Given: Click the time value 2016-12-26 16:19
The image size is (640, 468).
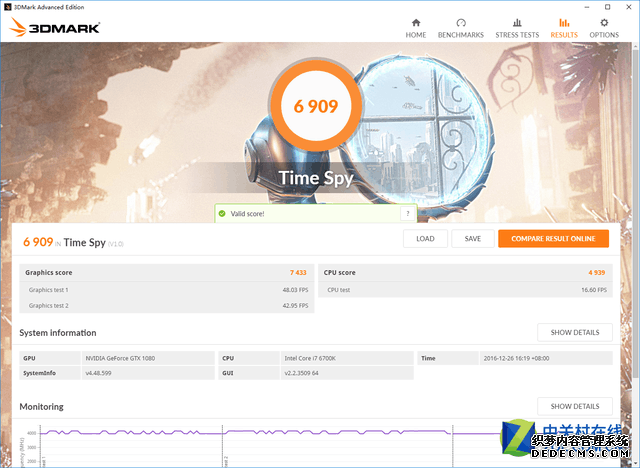Looking at the screenshot, I should [x=516, y=358].
